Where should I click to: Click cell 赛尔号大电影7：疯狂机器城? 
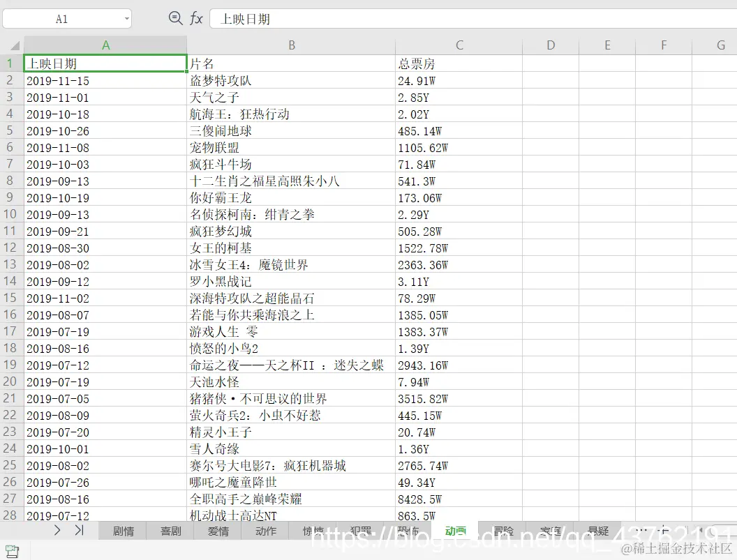(292, 466)
